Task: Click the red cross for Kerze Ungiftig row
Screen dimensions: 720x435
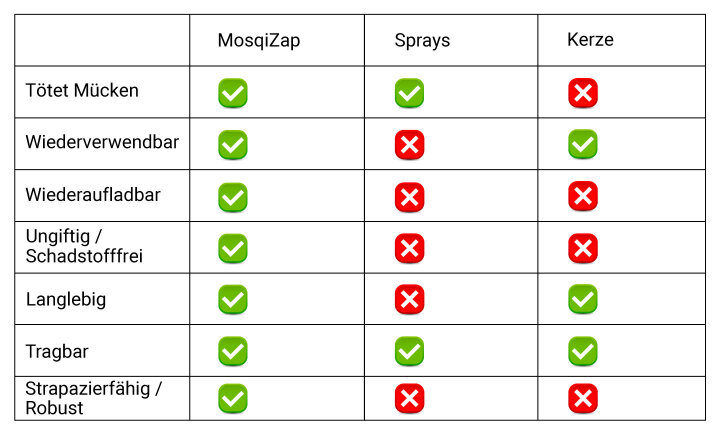Action: coord(583,249)
